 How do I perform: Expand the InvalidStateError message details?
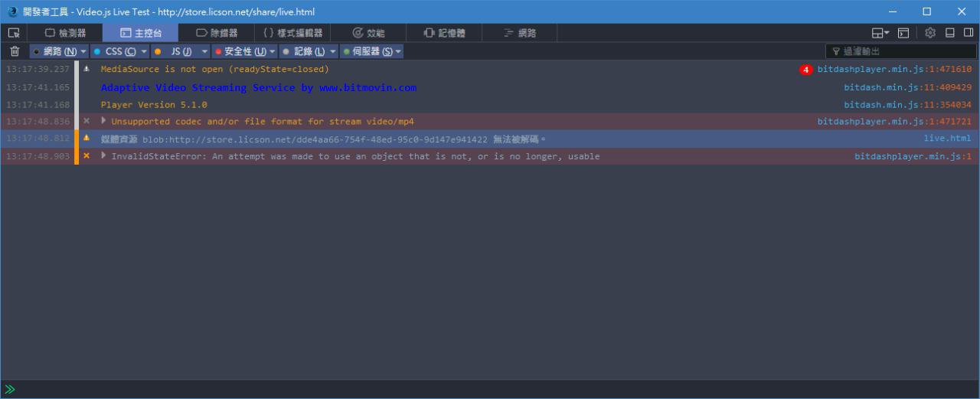104,156
